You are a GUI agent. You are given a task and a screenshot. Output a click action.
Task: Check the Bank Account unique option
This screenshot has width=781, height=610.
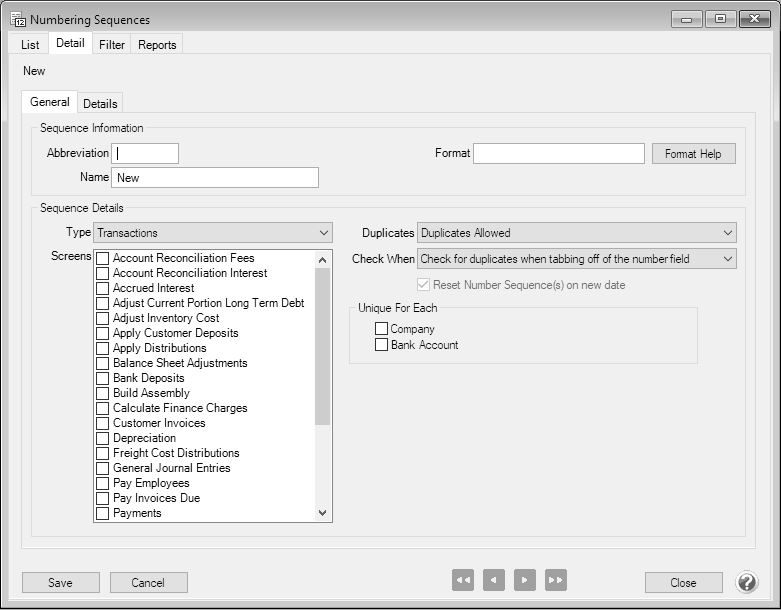[381, 345]
